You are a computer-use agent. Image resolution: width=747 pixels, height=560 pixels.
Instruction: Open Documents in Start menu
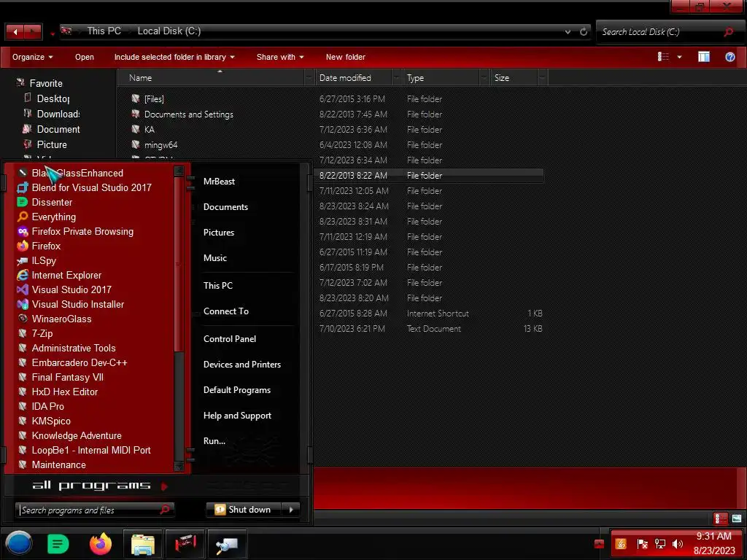click(226, 207)
